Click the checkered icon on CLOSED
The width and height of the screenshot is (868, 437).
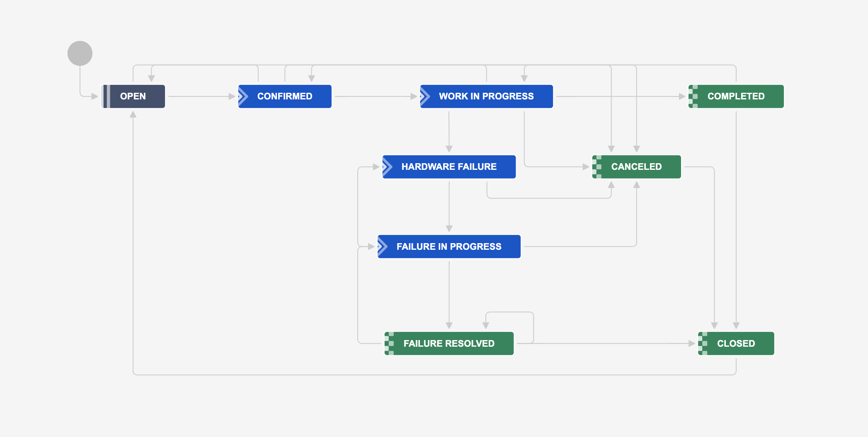pos(703,343)
